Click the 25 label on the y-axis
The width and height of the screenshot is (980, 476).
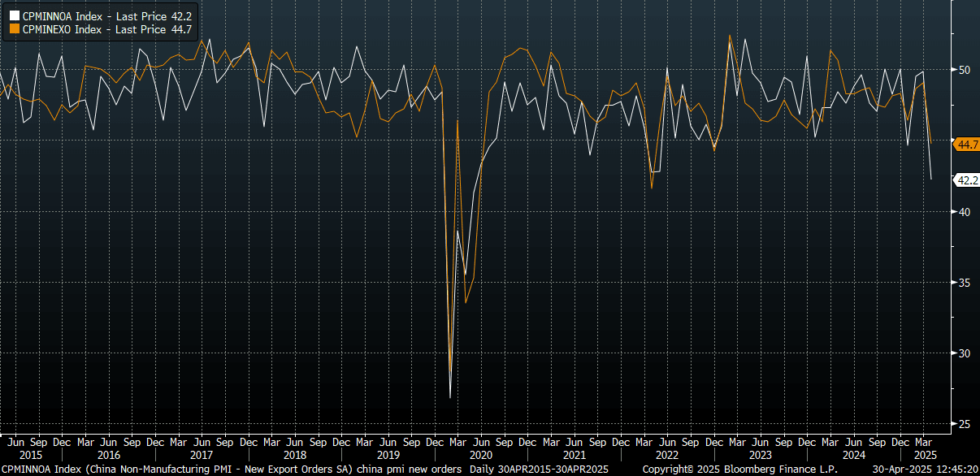point(964,423)
